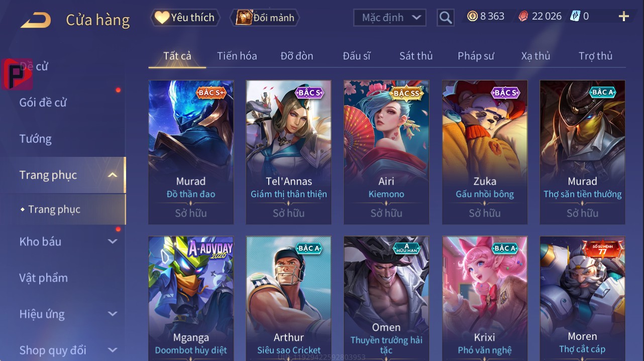644x361 pixels.
Task: Select the Pháp sư tab
Action: 476,56
